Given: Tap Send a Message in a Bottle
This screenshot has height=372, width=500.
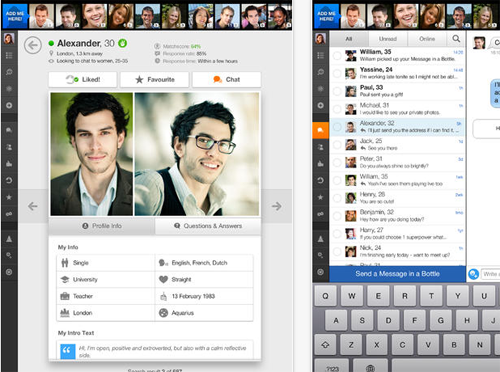Looking at the screenshot, I should [x=397, y=274].
